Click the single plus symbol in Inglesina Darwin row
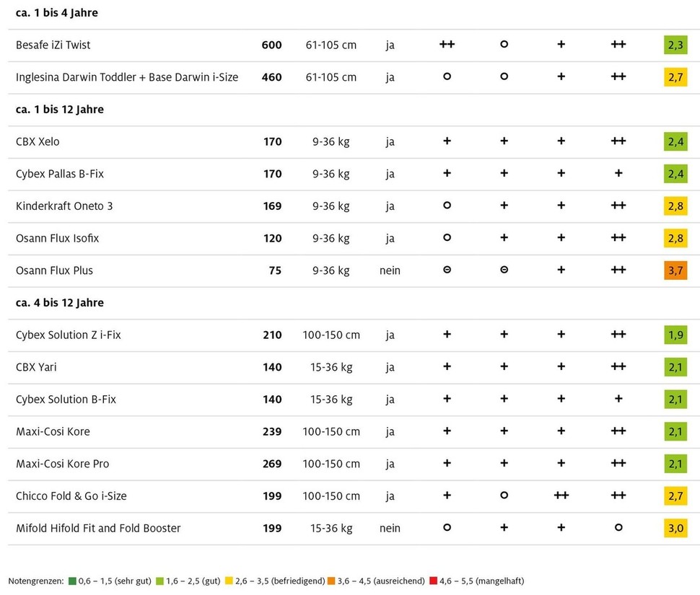 click(x=561, y=76)
